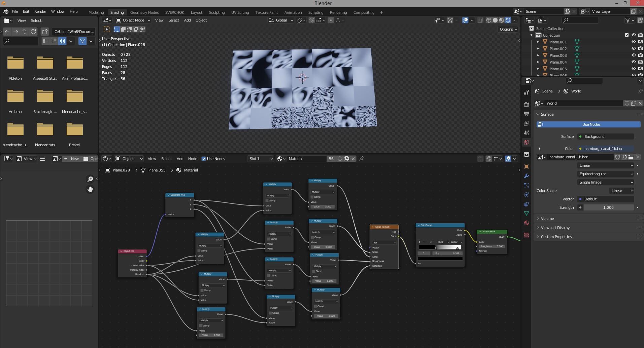Open the Material properties tab
This screenshot has height=348, width=644.
[527, 223]
